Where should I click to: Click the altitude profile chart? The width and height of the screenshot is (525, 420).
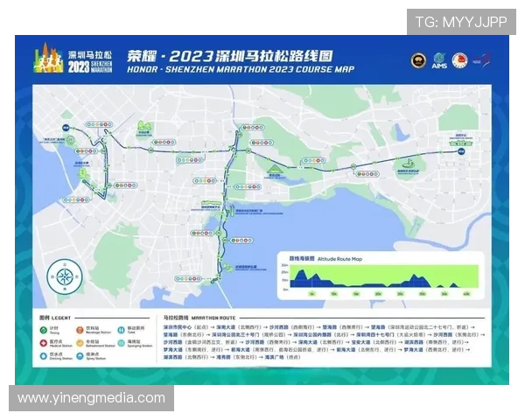click(384, 276)
